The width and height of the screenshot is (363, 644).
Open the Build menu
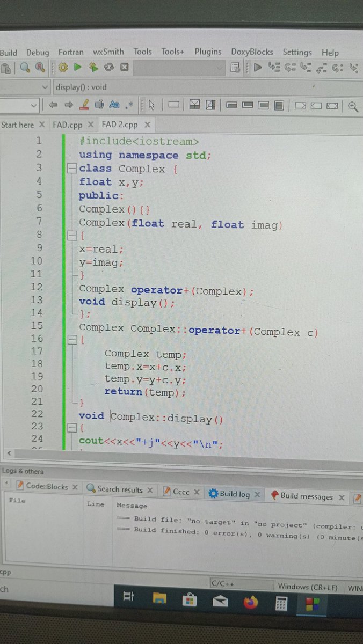click(8, 53)
